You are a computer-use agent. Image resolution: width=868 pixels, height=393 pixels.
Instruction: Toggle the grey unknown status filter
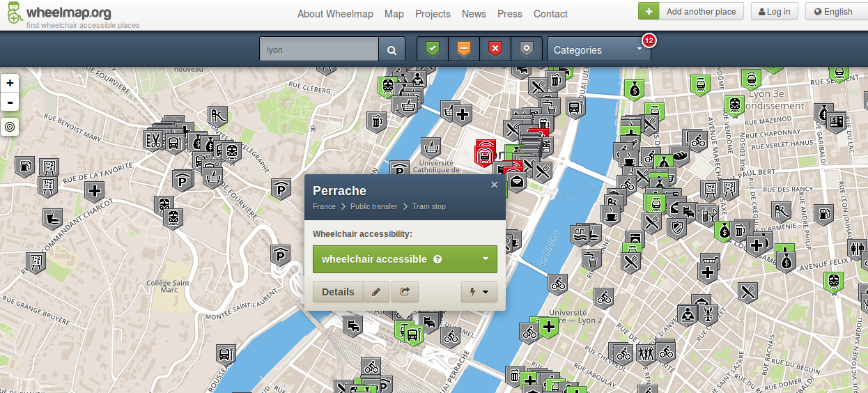[x=527, y=49]
